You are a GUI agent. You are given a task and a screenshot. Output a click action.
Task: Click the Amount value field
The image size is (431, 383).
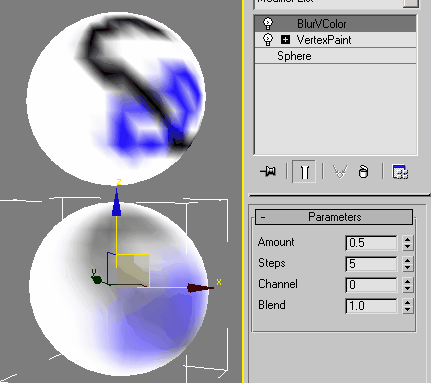pos(371,243)
